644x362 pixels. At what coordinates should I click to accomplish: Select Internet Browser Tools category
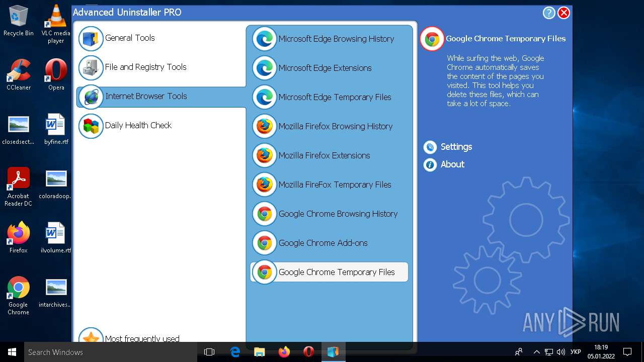pos(161,97)
